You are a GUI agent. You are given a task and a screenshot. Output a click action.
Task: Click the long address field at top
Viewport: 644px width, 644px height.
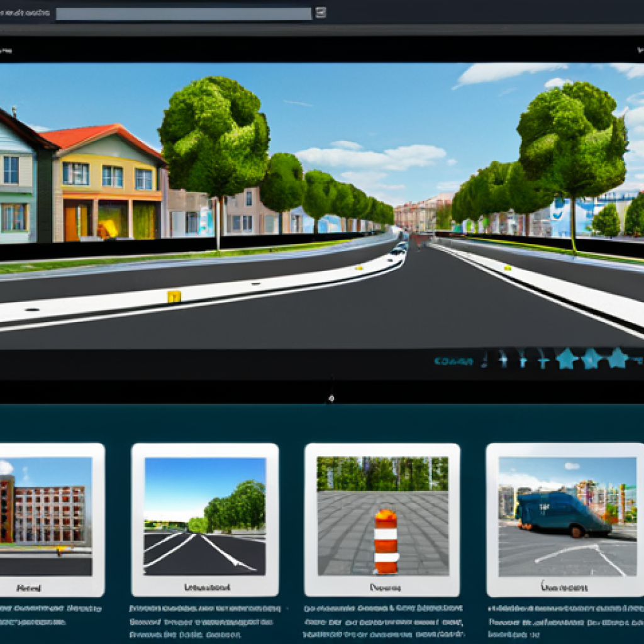tap(184, 14)
